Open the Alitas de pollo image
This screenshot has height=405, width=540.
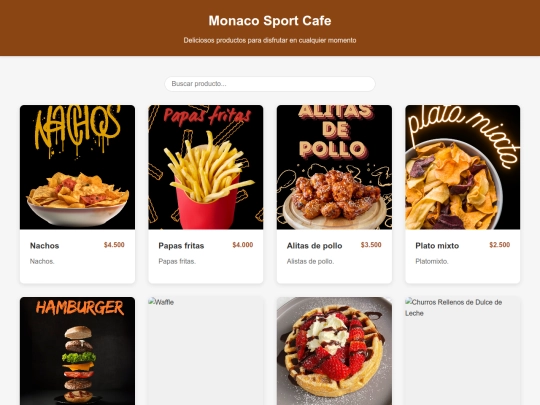click(334, 167)
